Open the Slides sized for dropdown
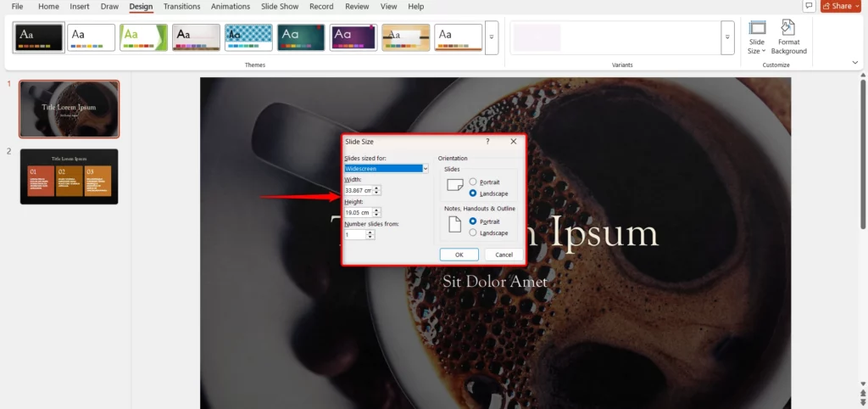The width and height of the screenshot is (868, 409). 387,169
